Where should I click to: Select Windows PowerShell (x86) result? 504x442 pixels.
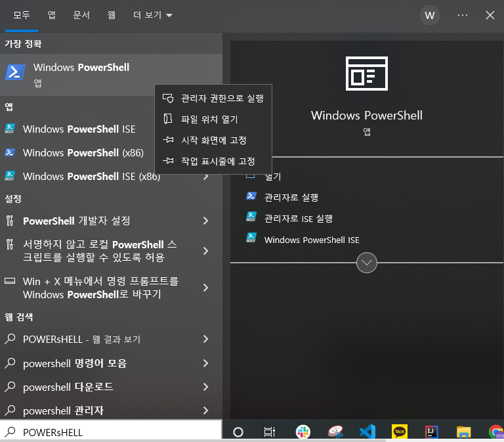(x=77, y=152)
